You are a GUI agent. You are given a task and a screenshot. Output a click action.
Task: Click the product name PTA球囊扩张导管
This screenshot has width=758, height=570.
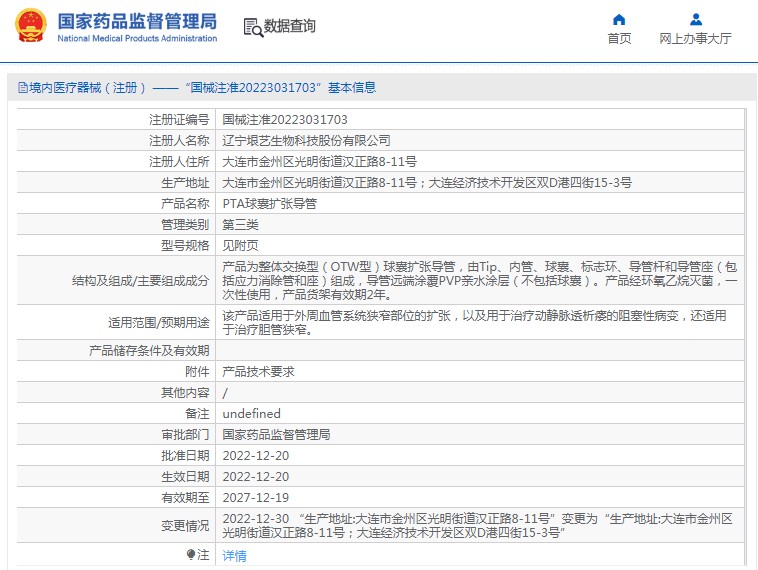click(269, 203)
